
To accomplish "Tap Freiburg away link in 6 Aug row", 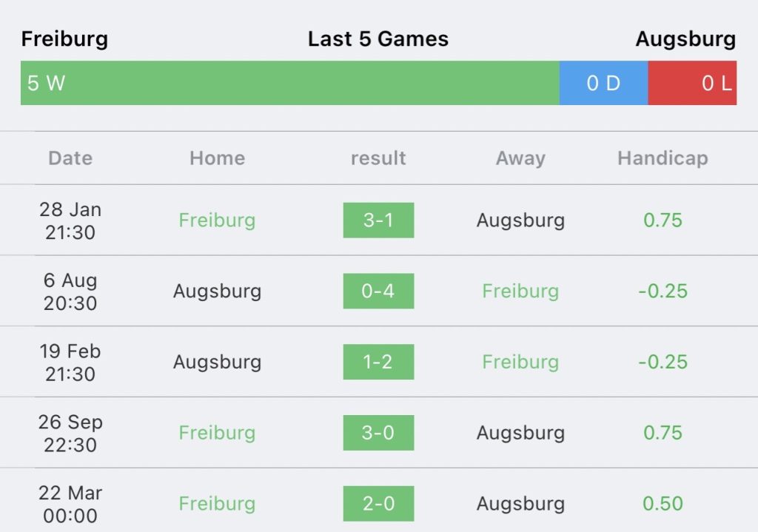I will click(520, 291).
